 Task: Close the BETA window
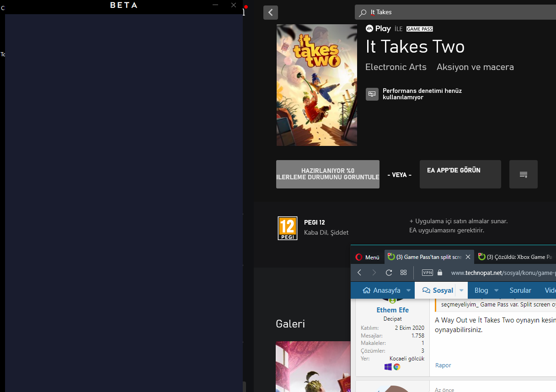tap(234, 5)
